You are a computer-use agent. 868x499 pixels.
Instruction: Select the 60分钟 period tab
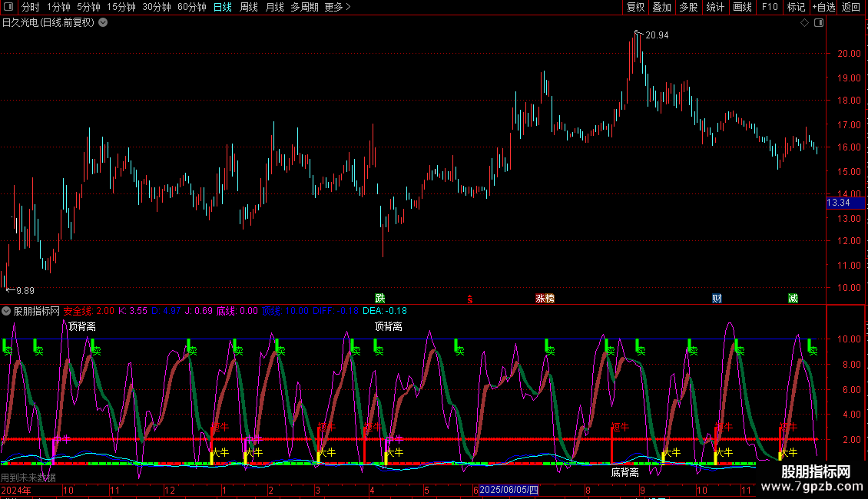(x=191, y=7)
